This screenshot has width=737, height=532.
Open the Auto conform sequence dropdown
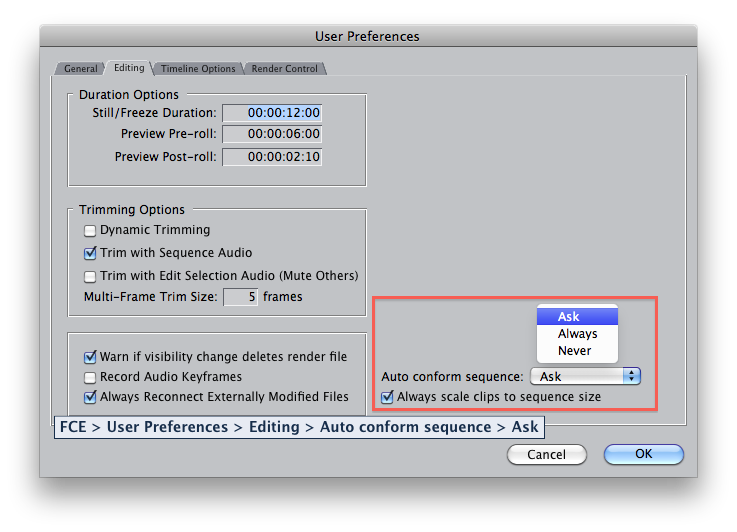click(x=586, y=377)
